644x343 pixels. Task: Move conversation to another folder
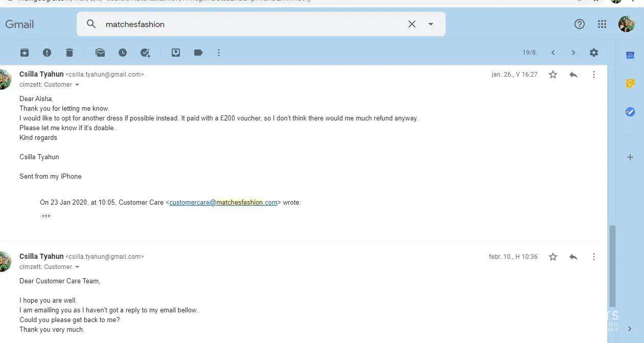pos(176,53)
